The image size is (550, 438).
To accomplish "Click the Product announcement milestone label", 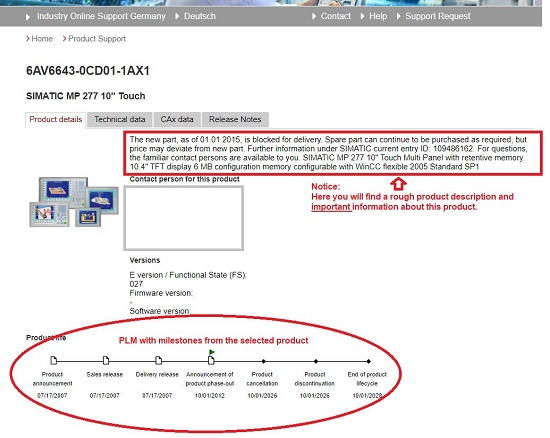I will coord(53,379).
